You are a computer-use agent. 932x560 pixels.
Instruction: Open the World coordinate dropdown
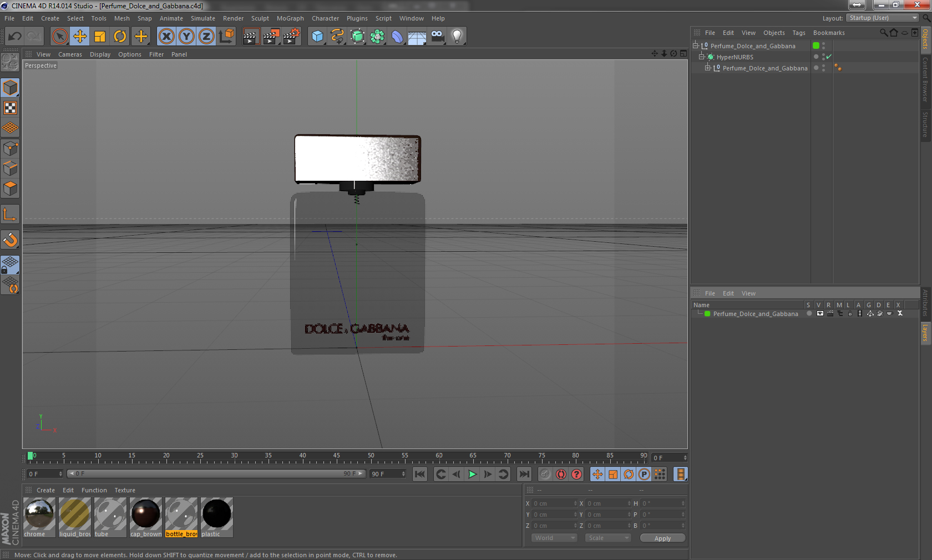coord(554,538)
